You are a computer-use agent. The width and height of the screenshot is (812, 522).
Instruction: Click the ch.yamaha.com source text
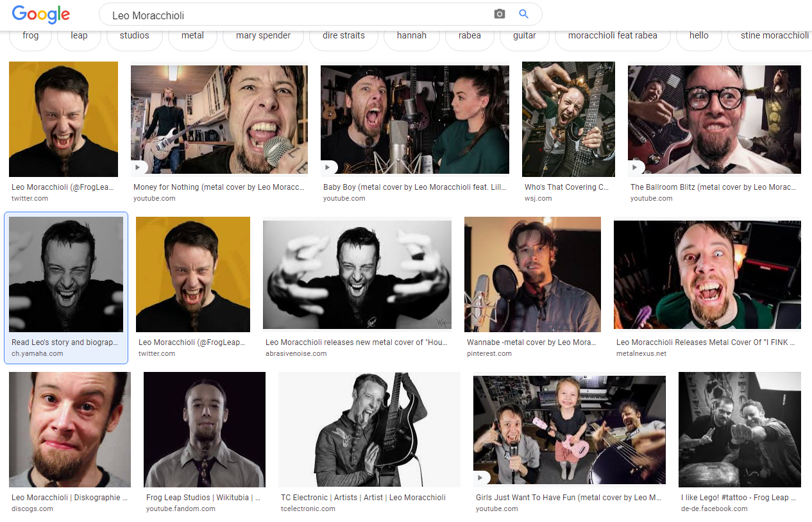point(37,354)
